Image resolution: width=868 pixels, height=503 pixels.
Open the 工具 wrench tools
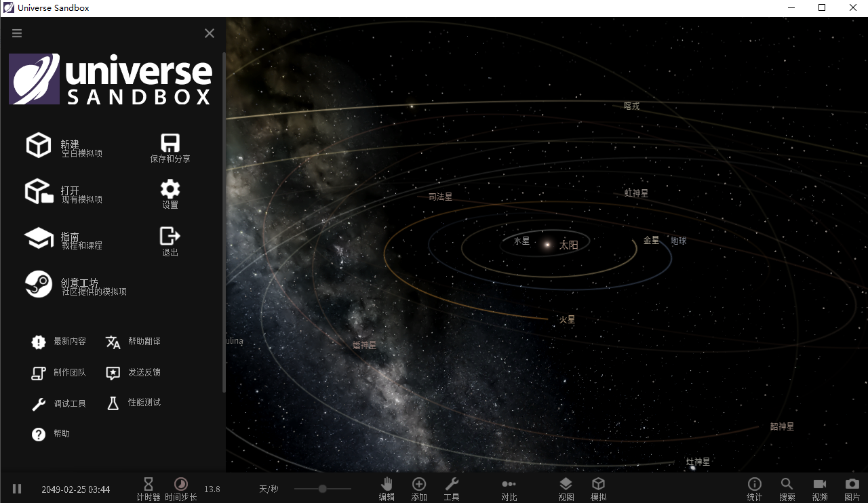click(452, 489)
